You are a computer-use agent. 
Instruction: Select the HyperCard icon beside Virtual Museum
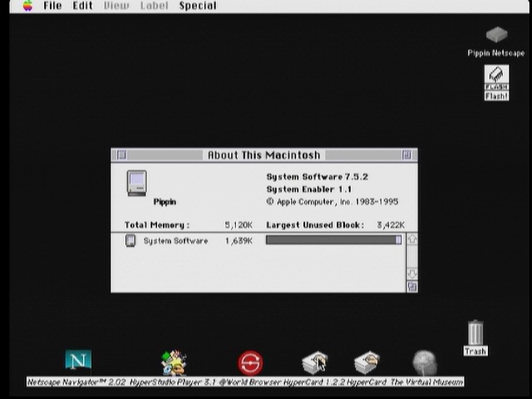tap(367, 362)
